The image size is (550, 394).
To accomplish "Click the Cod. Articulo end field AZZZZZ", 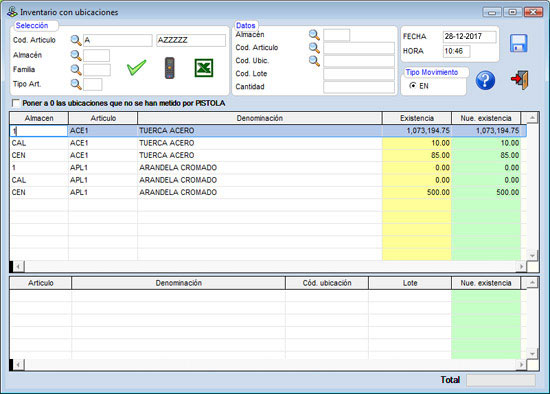I will (191, 40).
